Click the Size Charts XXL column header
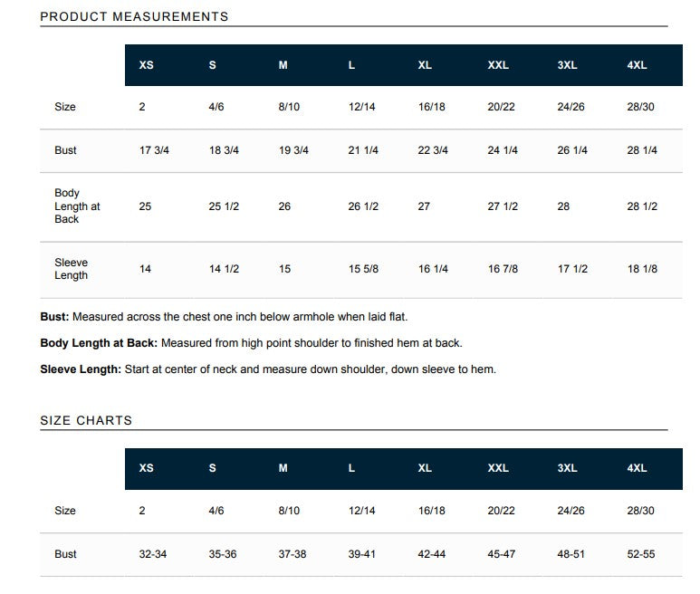The width and height of the screenshot is (700, 594). pos(498,468)
